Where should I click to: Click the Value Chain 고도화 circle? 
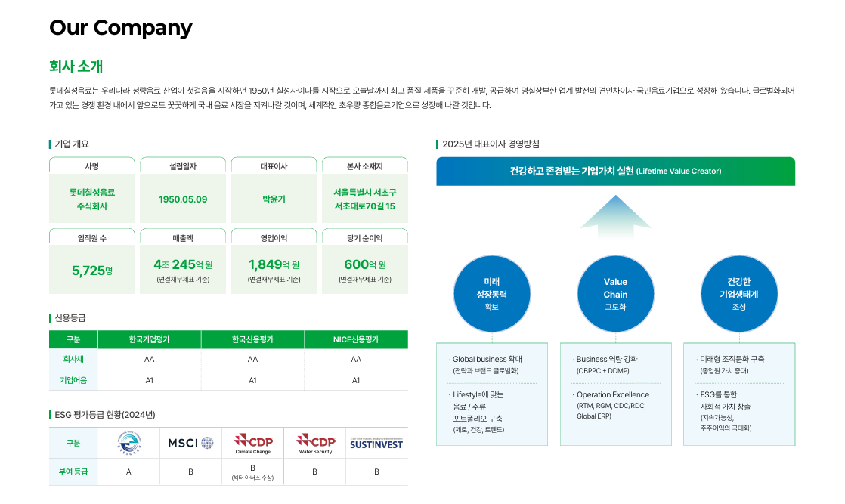point(615,294)
